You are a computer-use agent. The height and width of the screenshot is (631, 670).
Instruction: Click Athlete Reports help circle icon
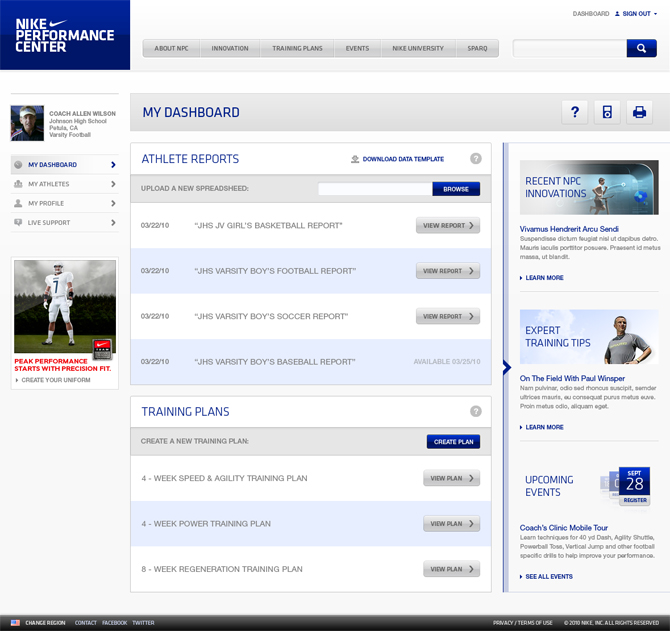476,158
